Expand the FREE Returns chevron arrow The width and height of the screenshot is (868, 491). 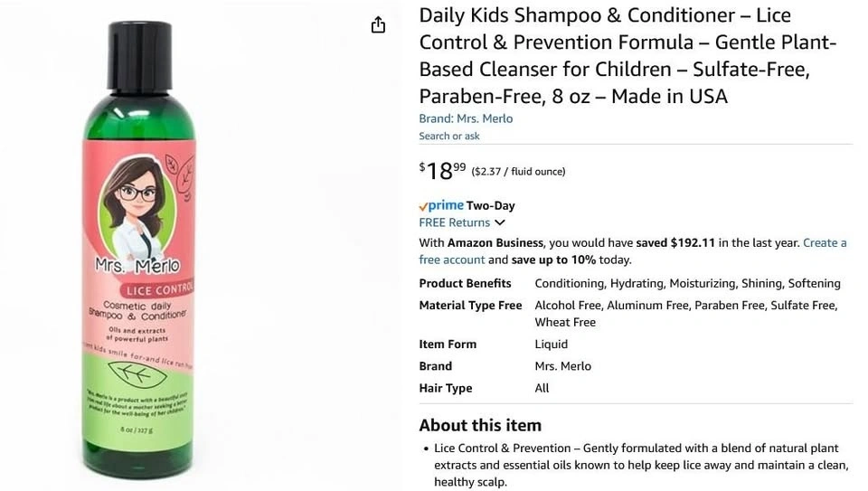tap(500, 222)
